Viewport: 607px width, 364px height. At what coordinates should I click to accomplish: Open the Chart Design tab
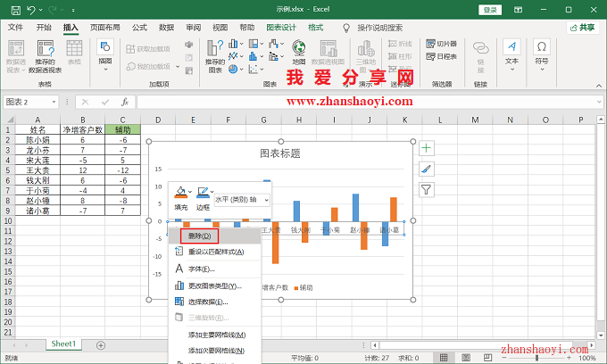281,28
